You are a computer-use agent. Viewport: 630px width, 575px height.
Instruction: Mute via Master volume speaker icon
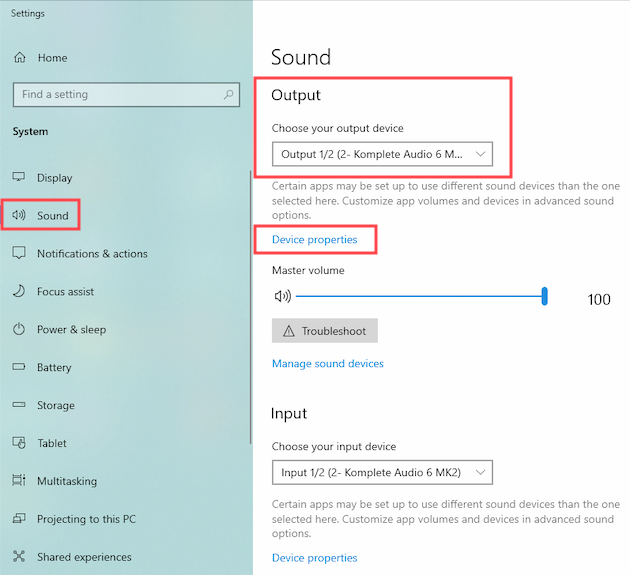click(282, 296)
